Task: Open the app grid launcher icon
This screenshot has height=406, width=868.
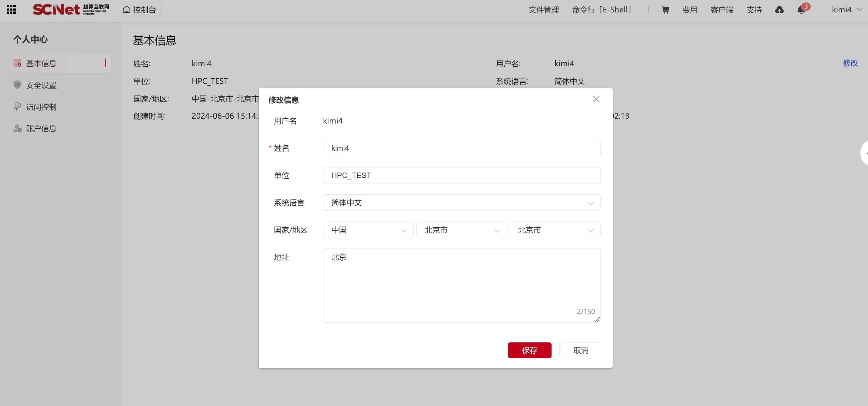Action: point(11,9)
